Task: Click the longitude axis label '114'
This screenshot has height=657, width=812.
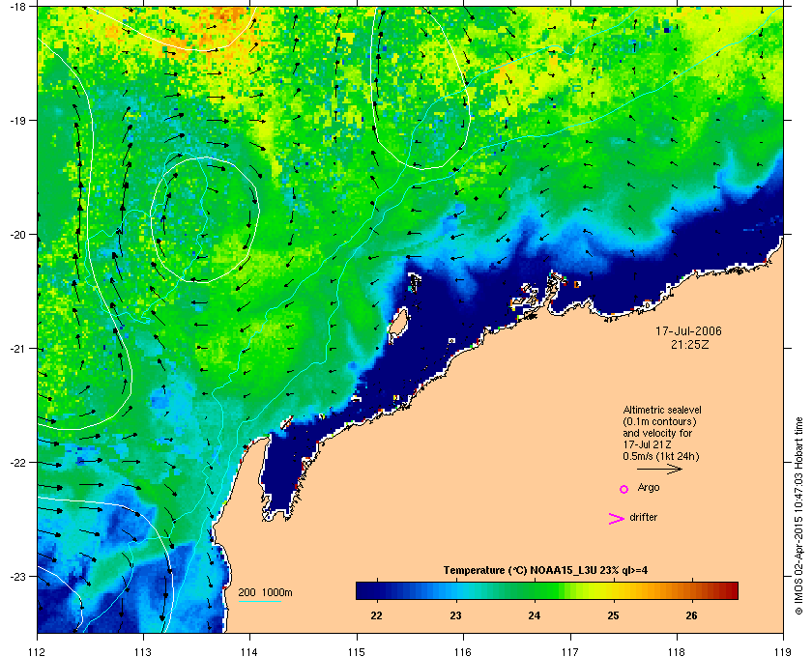Action: (249, 651)
